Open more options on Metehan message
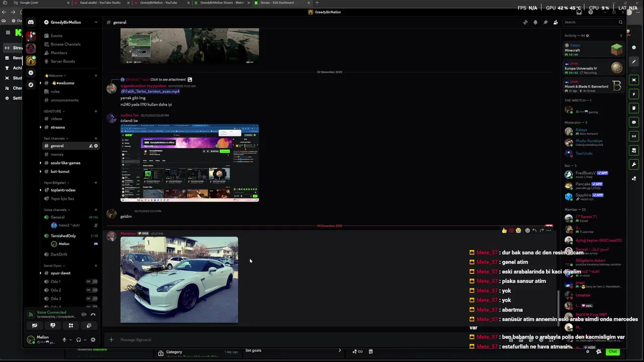Image resolution: width=644 pixels, height=362 pixels. [549, 231]
